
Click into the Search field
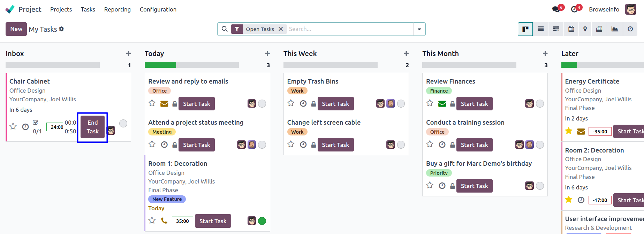[x=349, y=29]
